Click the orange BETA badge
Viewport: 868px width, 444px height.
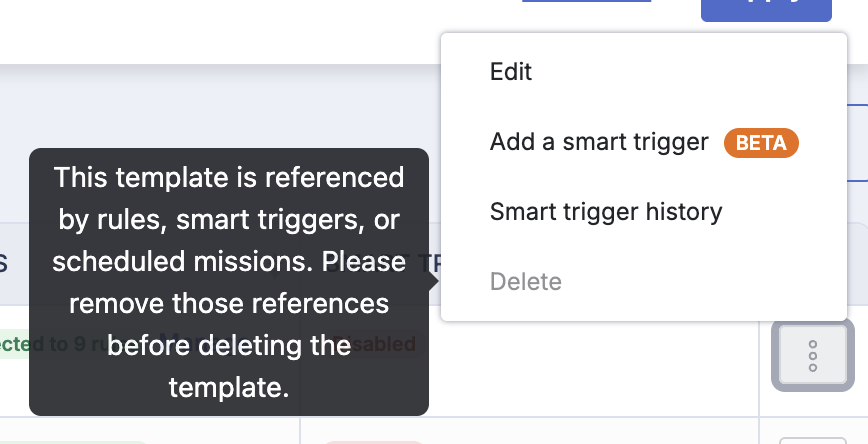coord(761,143)
